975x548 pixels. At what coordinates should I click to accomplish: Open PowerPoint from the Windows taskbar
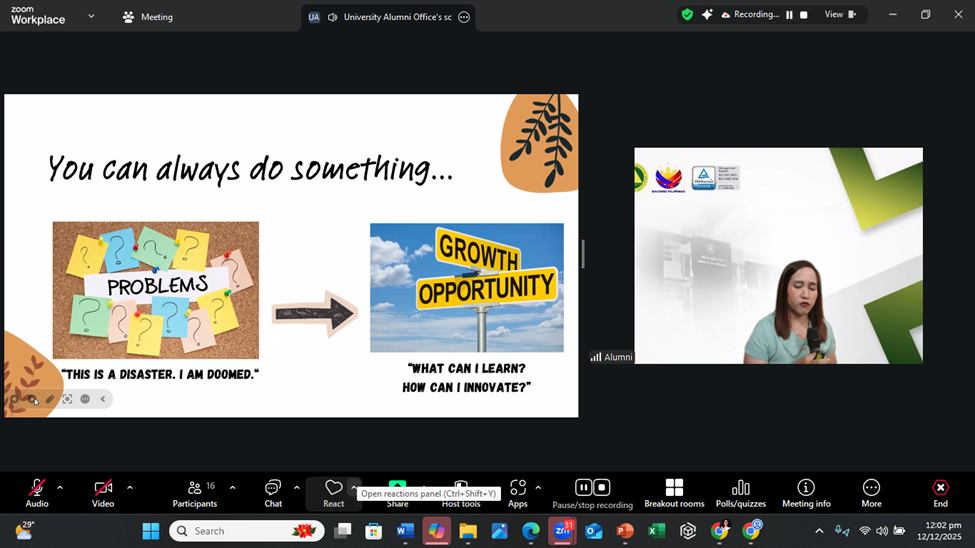click(x=625, y=531)
